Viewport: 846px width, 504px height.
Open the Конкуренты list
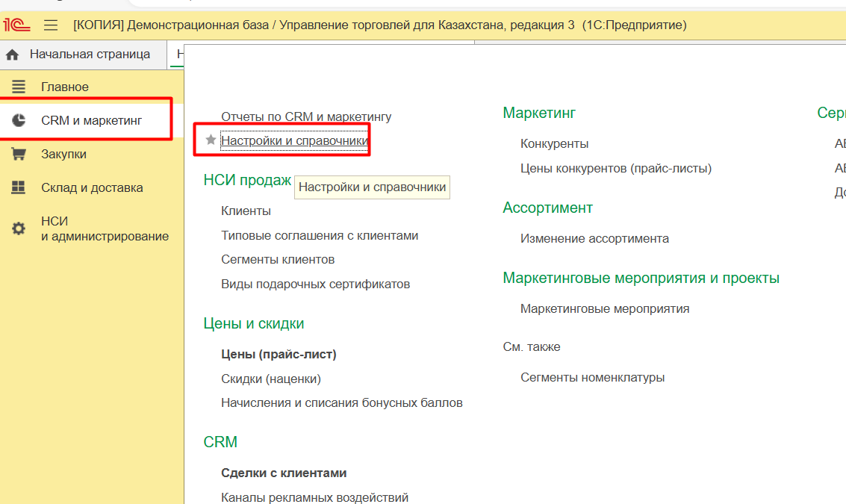pos(554,144)
